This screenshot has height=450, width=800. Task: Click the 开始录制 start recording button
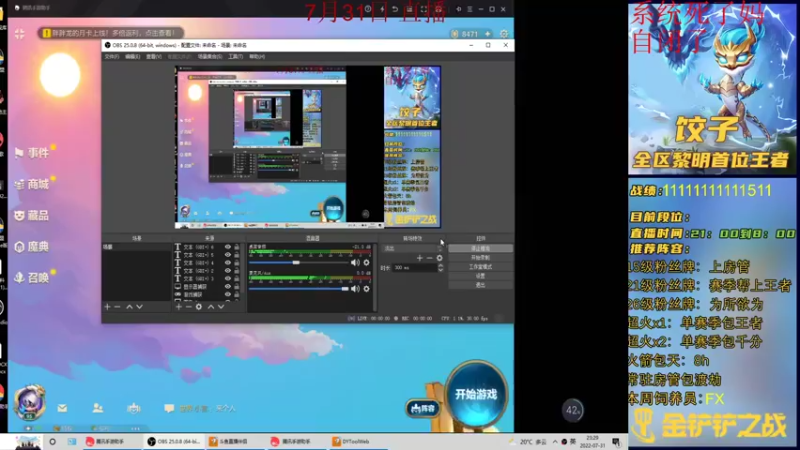coord(480,258)
